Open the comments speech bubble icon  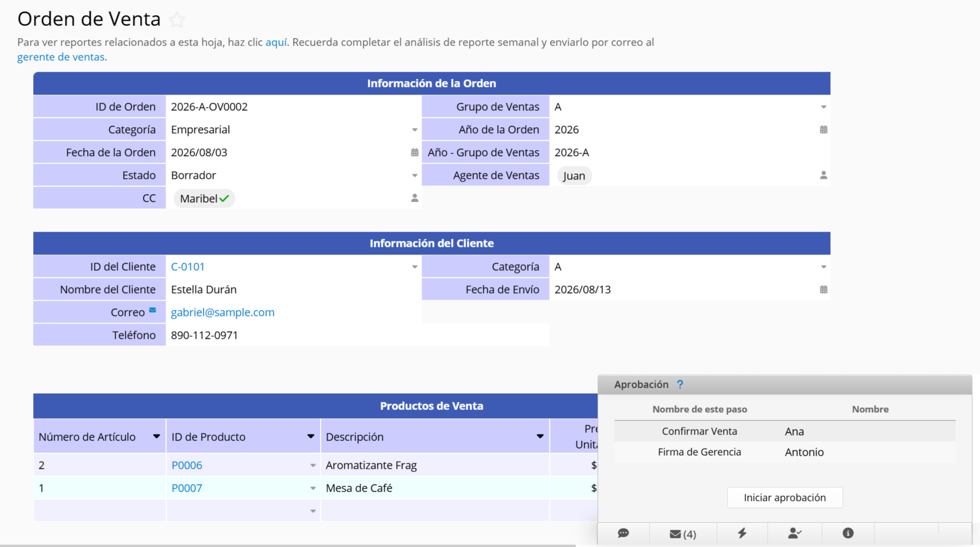[x=624, y=533]
